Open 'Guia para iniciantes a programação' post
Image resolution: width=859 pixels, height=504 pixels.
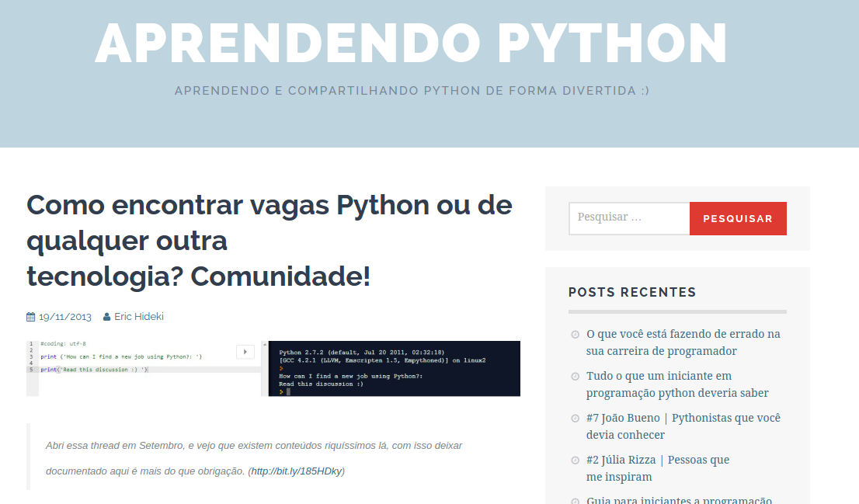(x=679, y=499)
